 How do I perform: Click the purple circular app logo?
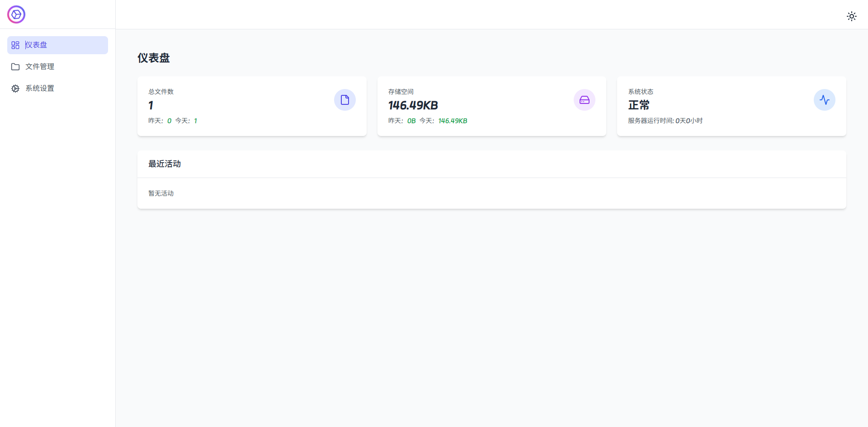pos(16,14)
